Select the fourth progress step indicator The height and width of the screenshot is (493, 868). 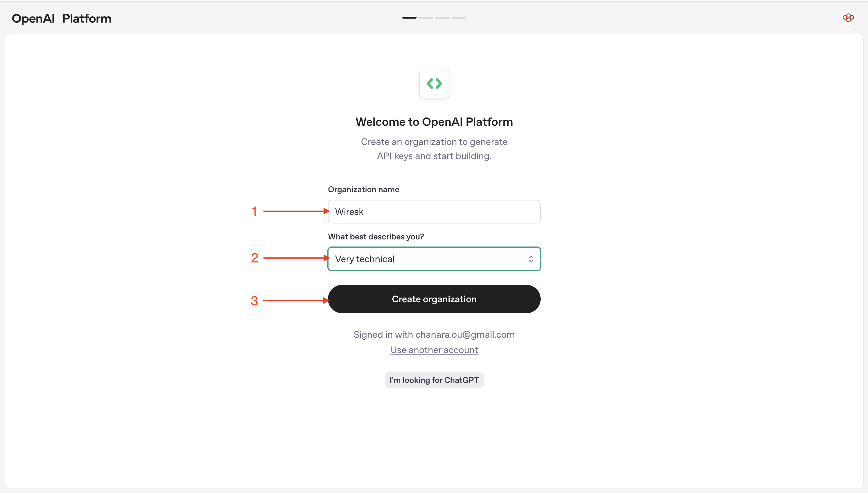[459, 18]
